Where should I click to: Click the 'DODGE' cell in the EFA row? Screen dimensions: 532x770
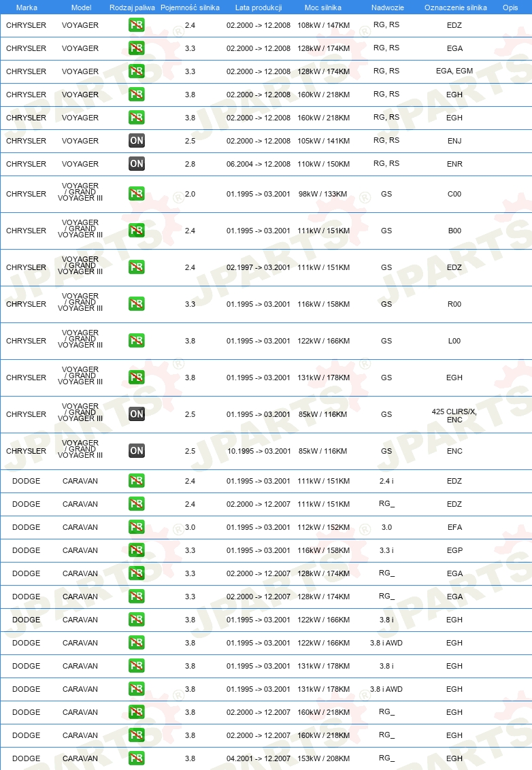pos(26,527)
